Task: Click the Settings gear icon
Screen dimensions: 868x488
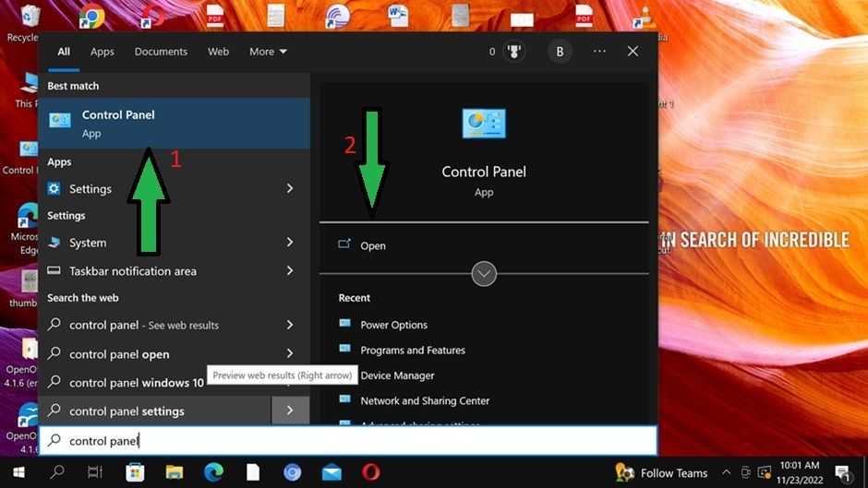Action: 54,189
